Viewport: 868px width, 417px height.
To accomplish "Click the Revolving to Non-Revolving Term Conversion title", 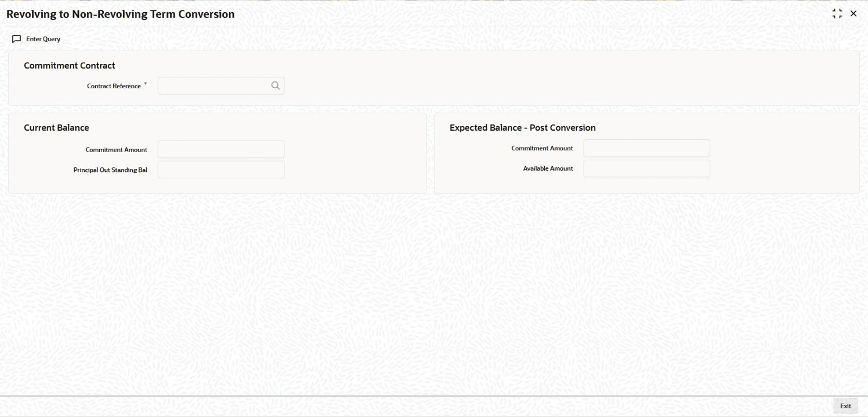I will (x=121, y=14).
